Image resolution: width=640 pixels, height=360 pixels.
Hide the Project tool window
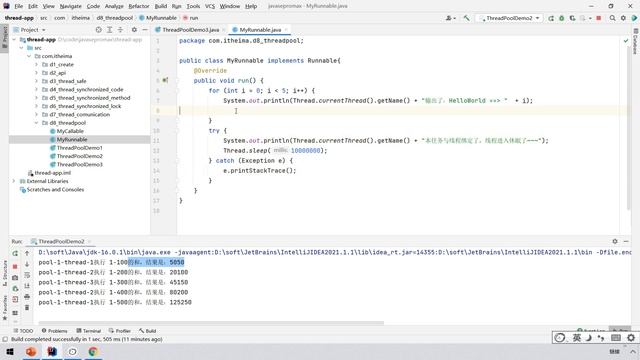(145, 30)
